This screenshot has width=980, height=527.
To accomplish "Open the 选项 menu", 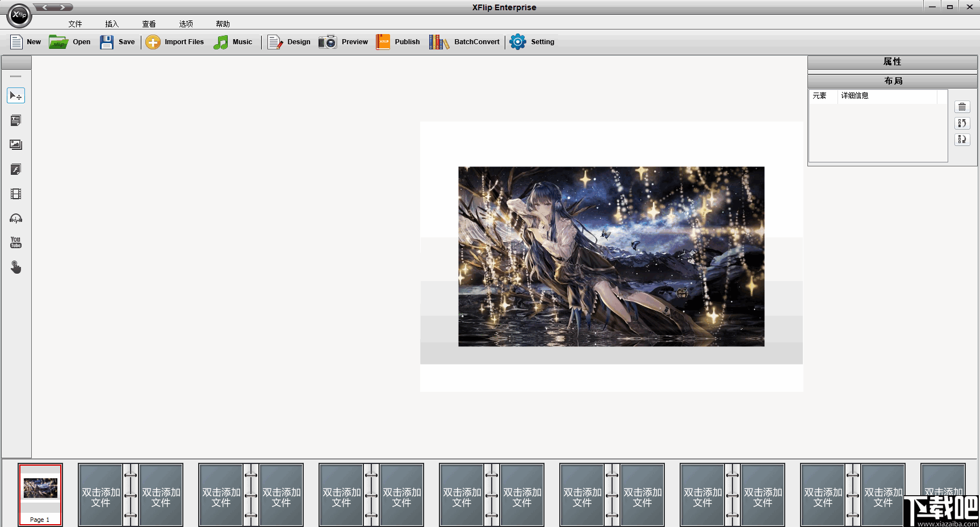I will click(186, 24).
